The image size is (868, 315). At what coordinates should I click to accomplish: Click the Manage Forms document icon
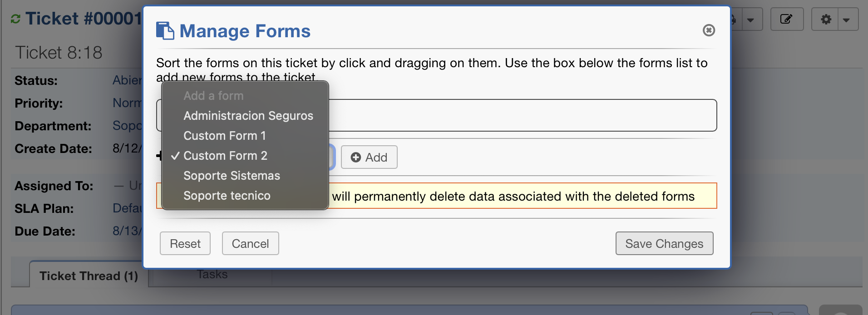[165, 31]
